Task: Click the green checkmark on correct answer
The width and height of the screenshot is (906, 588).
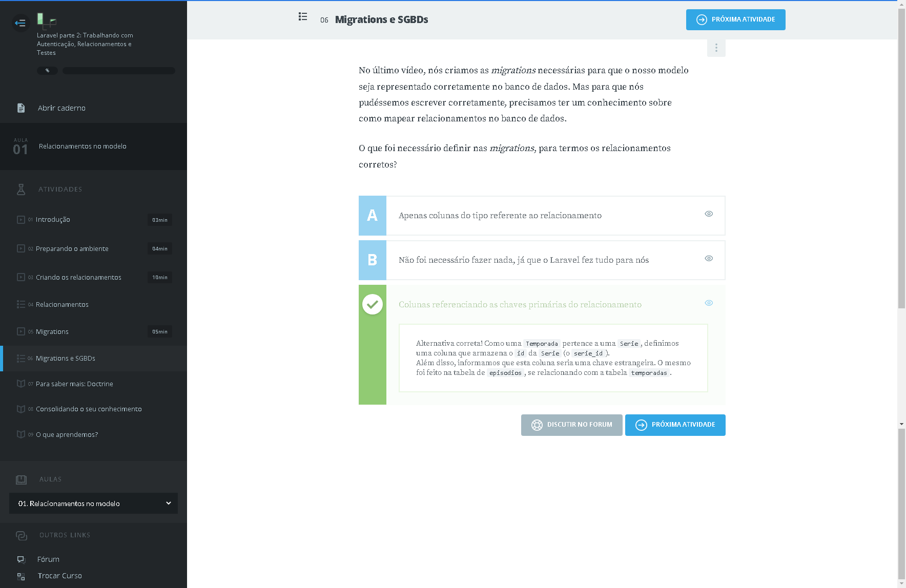Action: 373,304
